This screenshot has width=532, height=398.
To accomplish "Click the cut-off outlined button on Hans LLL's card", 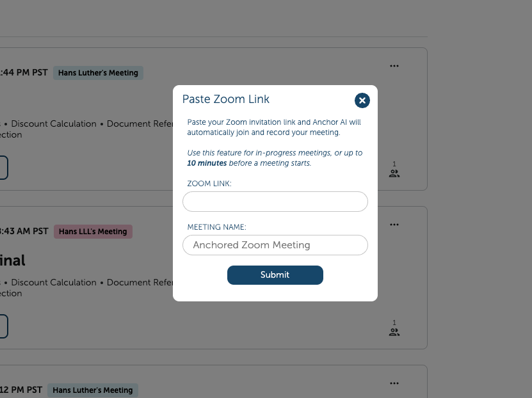I will click(3, 326).
